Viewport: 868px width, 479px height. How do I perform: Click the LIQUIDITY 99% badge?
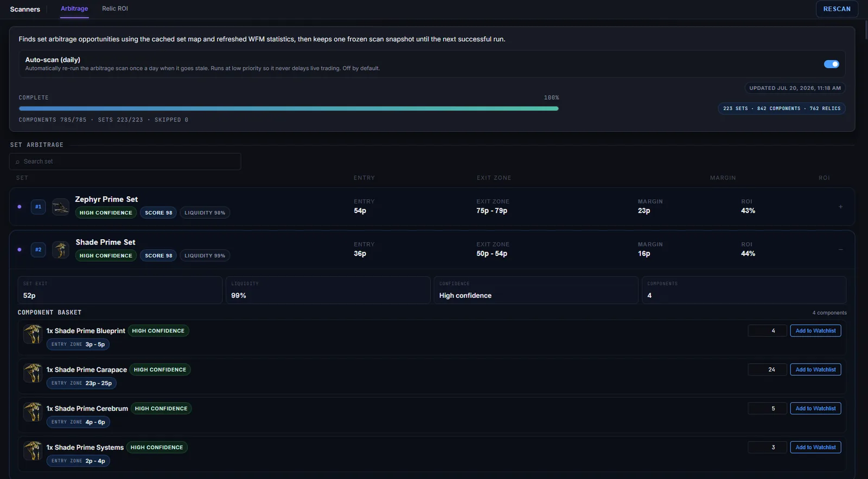205,256
